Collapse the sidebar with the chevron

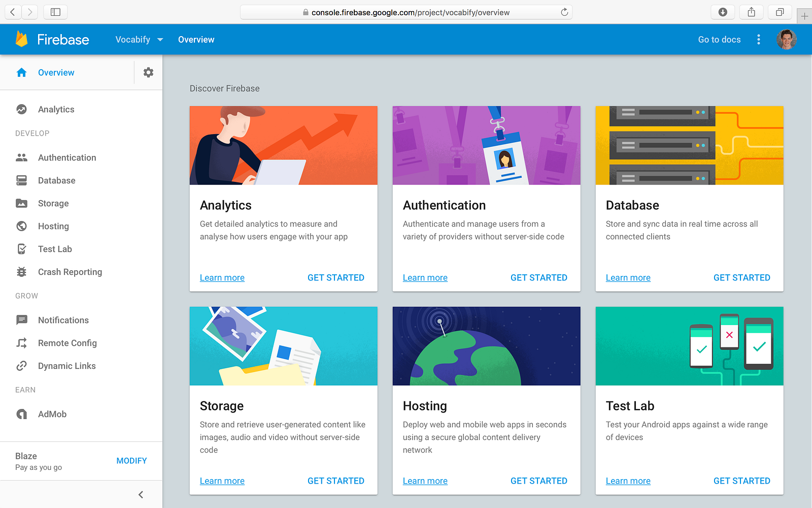click(x=141, y=495)
